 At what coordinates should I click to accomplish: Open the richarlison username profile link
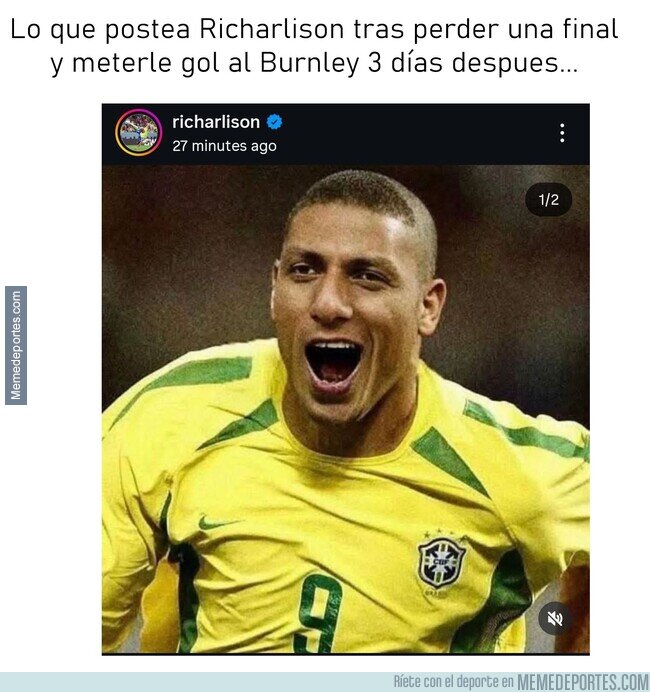[x=216, y=122]
